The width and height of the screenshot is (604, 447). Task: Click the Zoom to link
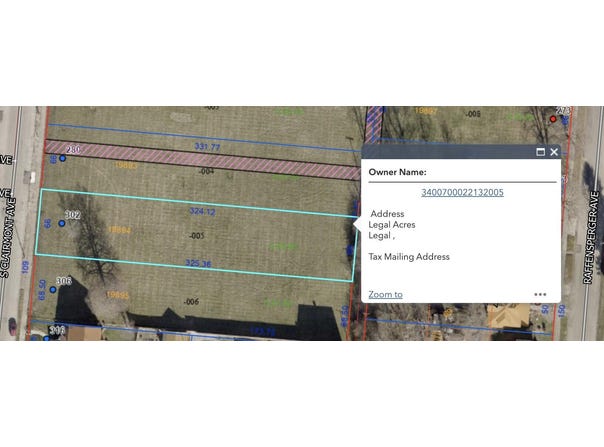[x=386, y=294]
